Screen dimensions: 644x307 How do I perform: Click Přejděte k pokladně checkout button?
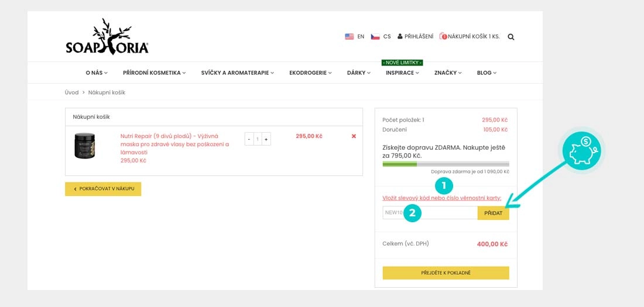click(446, 273)
